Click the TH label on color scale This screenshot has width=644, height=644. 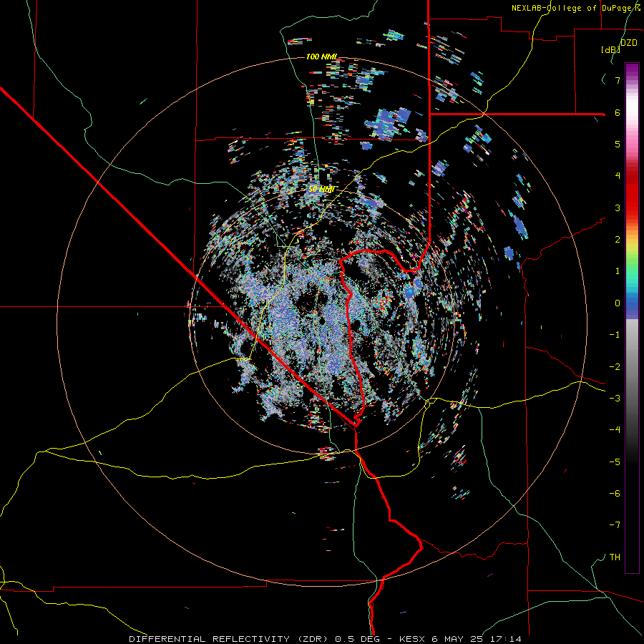pyautogui.click(x=615, y=557)
